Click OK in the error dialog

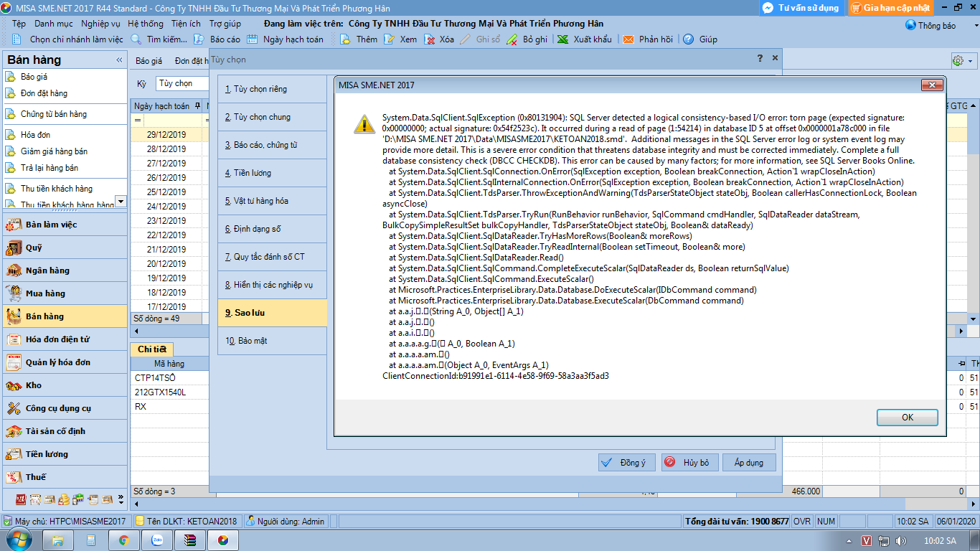pos(908,417)
